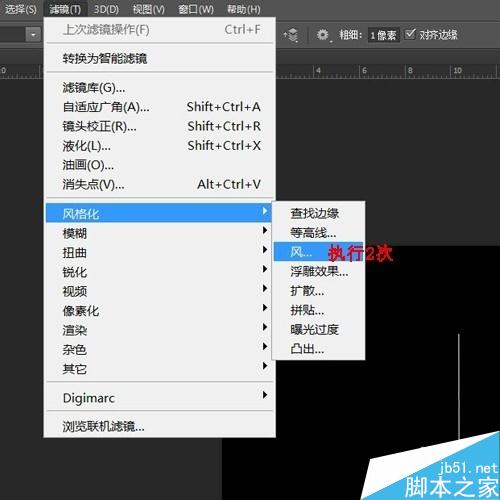
Task: Click the layer arrangement icon in options bar
Action: (x=291, y=35)
